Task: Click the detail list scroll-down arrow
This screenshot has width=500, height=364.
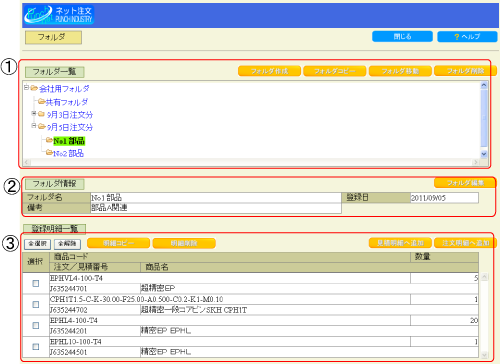Action: click(484, 355)
